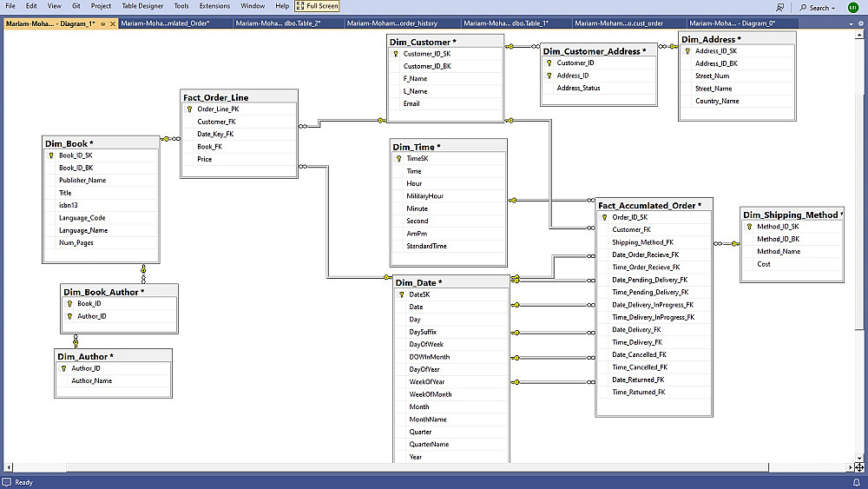868x489 pixels.
Task: Click the key icon beside DateSK
Action: (x=401, y=294)
